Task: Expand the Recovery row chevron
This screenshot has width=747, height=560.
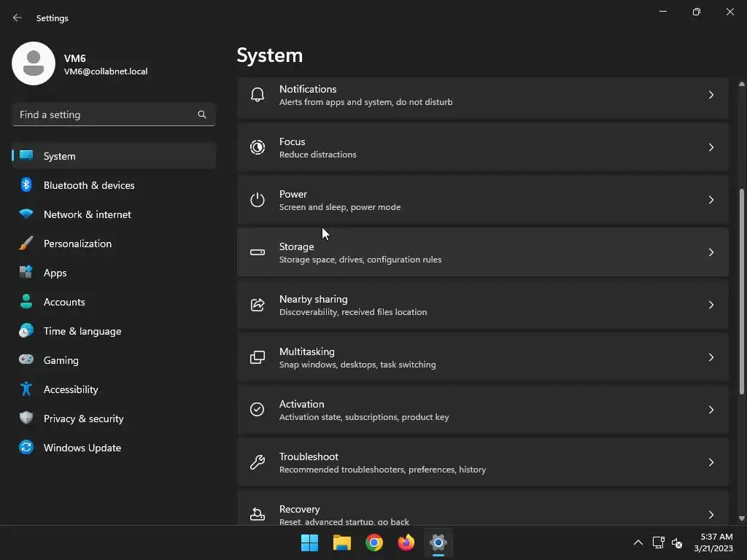Action: [x=711, y=515]
